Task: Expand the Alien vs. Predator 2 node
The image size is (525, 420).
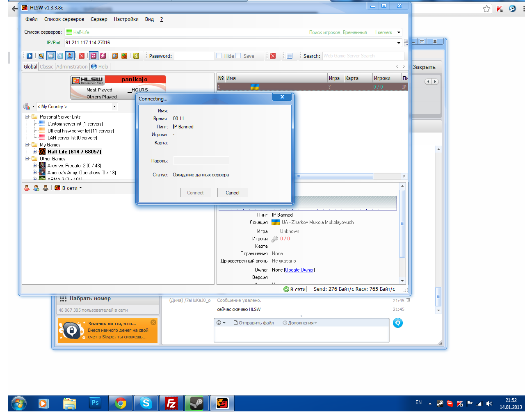Action: (35, 166)
